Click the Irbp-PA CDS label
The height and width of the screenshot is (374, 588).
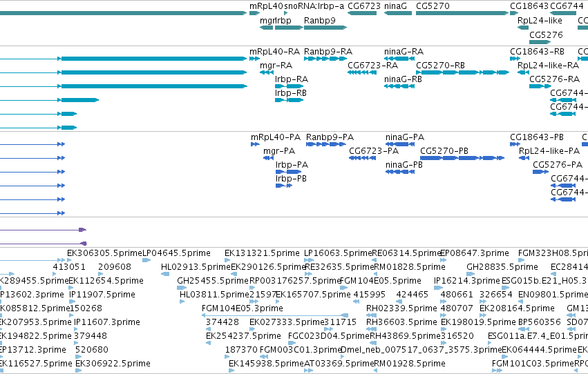tap(292, 165)
